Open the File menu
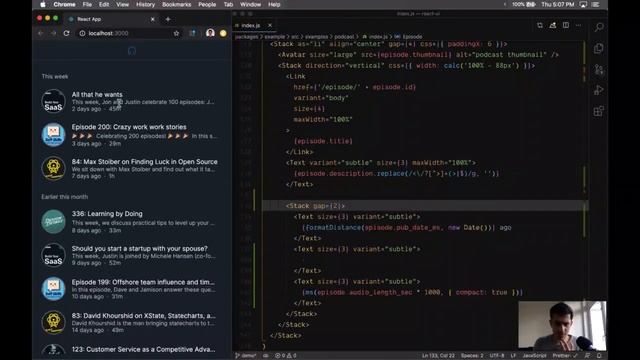640x360 pixels. pyautogui.click(x=87, y=4)
